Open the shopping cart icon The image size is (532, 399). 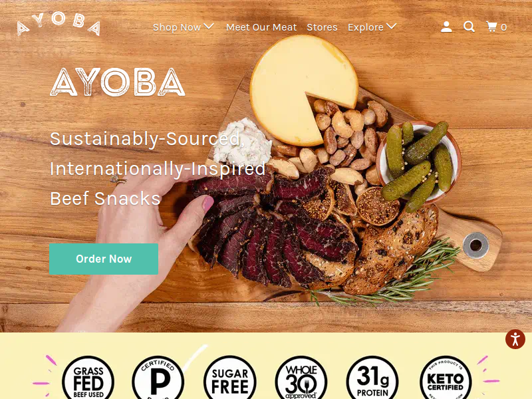[491, 27]
